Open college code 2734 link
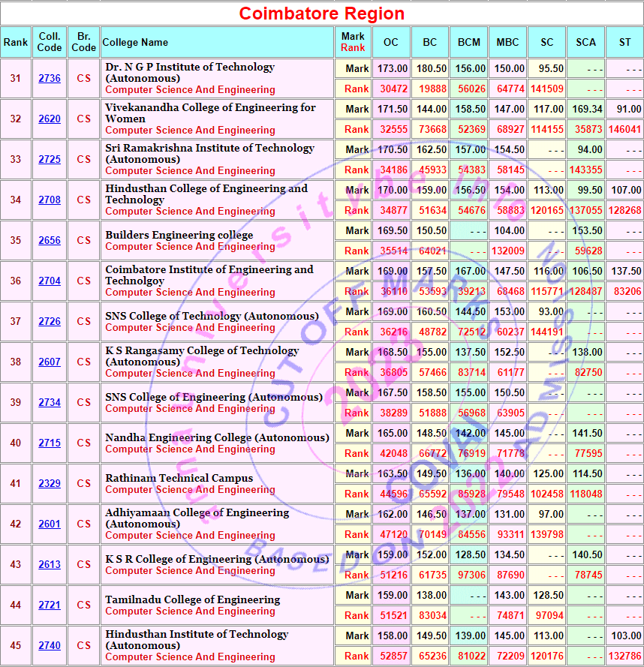Screen dimensions: 644x667 (x=50, y=403)
